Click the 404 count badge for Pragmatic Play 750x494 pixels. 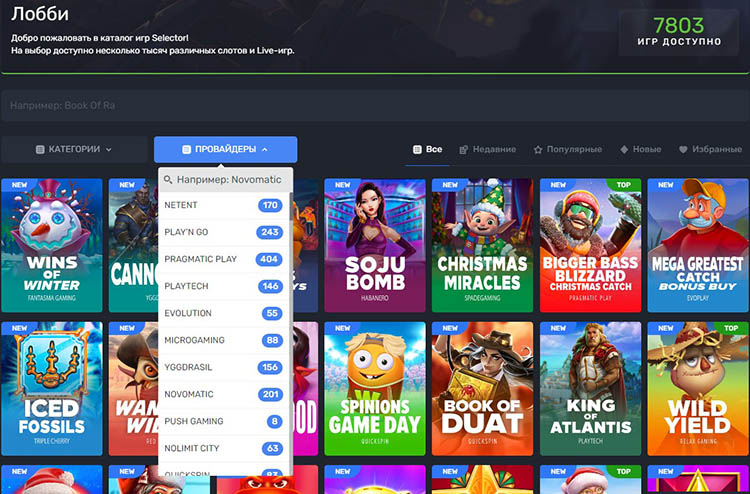[269, 259]
